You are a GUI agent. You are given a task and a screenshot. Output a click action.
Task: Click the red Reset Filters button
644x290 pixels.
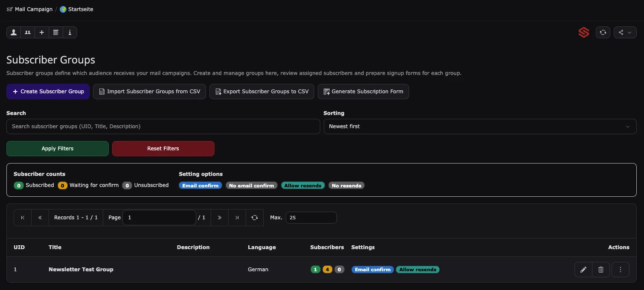(163, 149)
